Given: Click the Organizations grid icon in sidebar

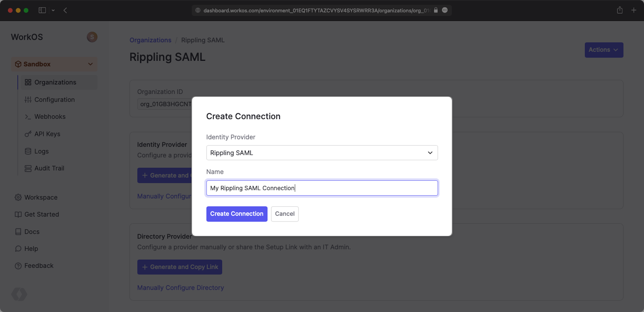Looking at the screenshot, I should (28, 82).
